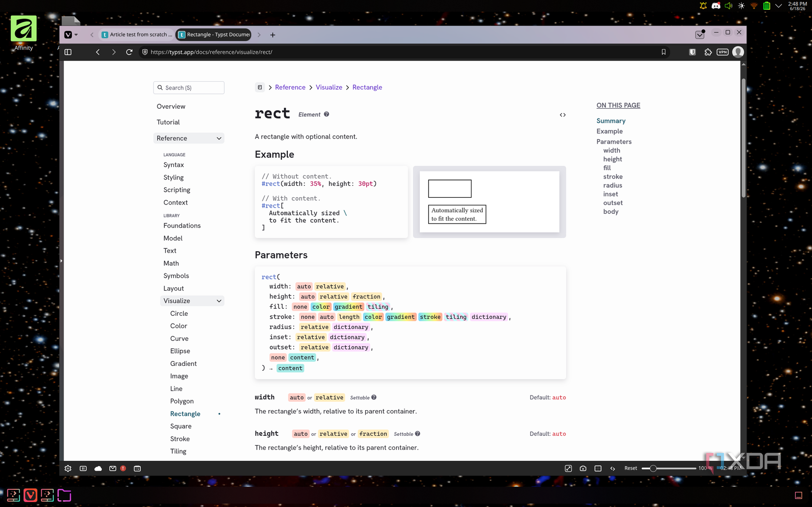Click the Settable help icon for width
Screen dimensions: 812x507
coord(374,397)
